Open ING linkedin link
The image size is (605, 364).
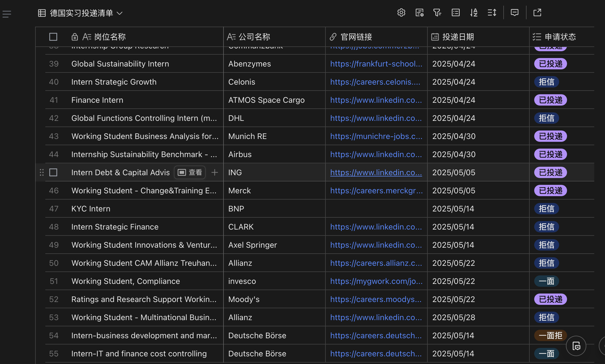click(x=376, y=172)
